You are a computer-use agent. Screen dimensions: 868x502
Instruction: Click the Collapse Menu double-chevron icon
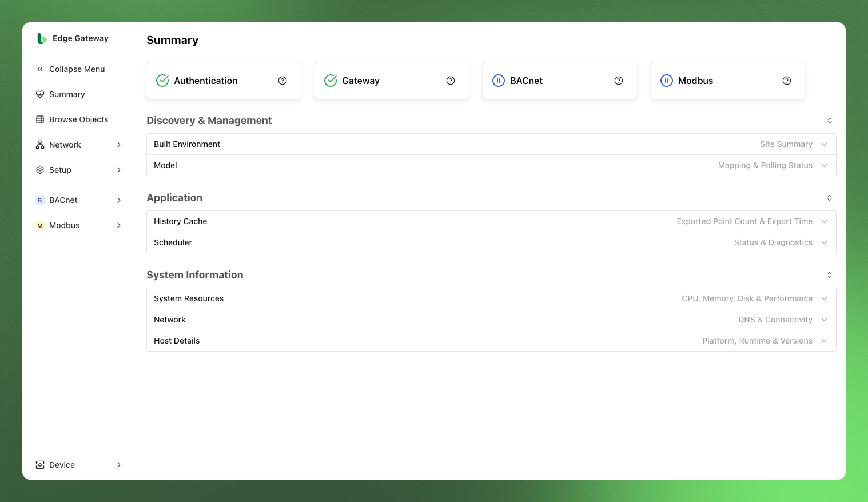tap(40, 69)
